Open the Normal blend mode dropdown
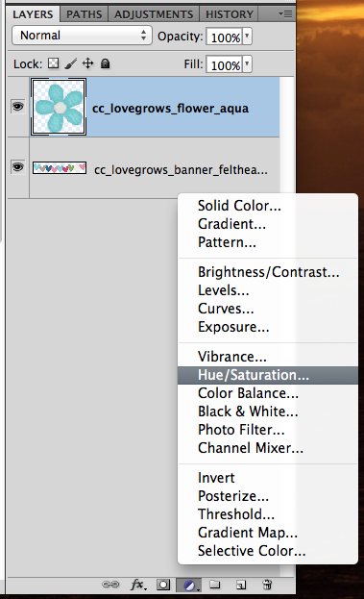 pyautogui.click(x=82, y=36)
